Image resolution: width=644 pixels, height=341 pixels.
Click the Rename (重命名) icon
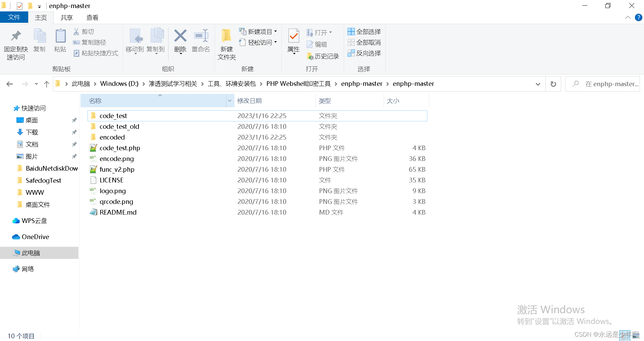pyautogui.click(x=201, y=36)
